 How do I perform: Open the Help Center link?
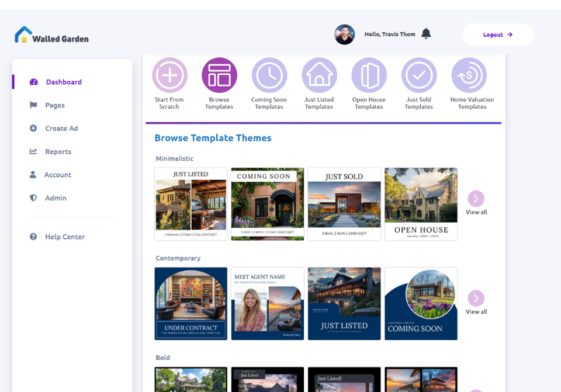(65, 237)
